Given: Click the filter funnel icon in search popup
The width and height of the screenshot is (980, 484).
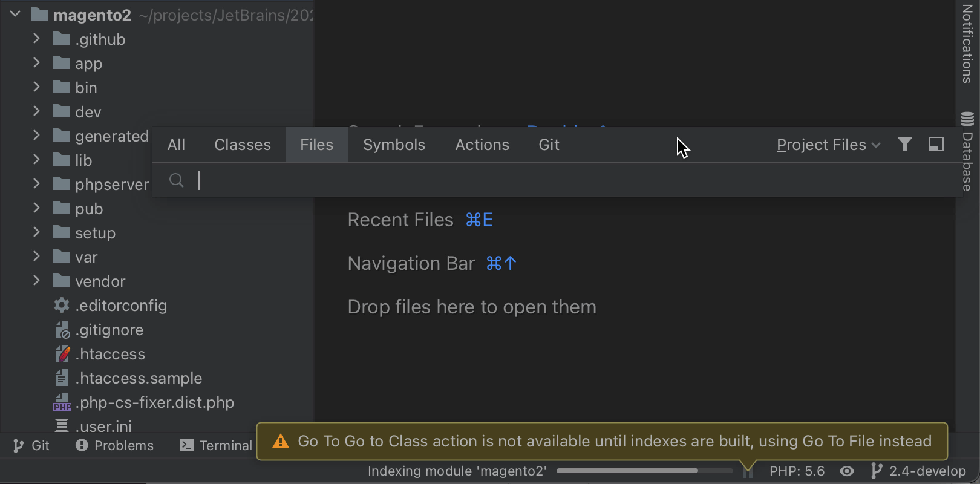Looking at the screenshot, I should pyautogui.click(x=904, y=144).
